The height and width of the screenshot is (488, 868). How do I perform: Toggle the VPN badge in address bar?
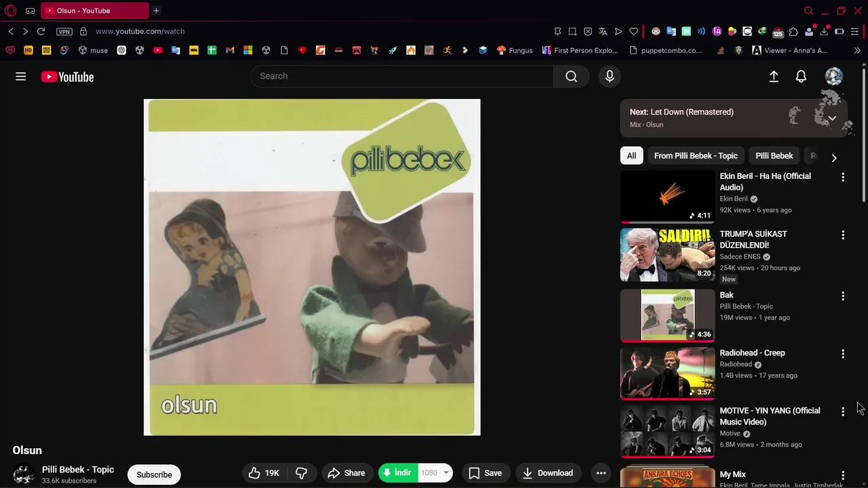(x=64, y=31)
